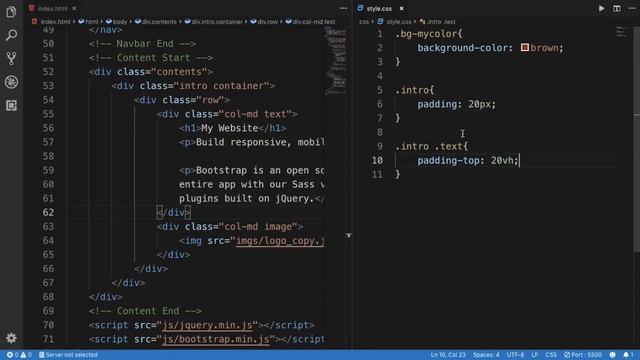The image size is (640, 360).
Task: Expand div.intro.container breadcrumb segment
Action: [x=213, y=22]
